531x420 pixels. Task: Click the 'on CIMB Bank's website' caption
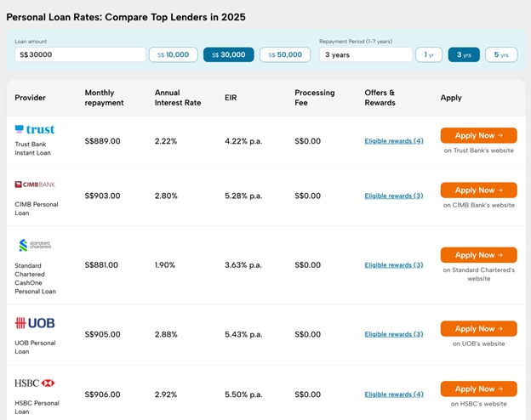pyautogui.click(x=479, y=205)
